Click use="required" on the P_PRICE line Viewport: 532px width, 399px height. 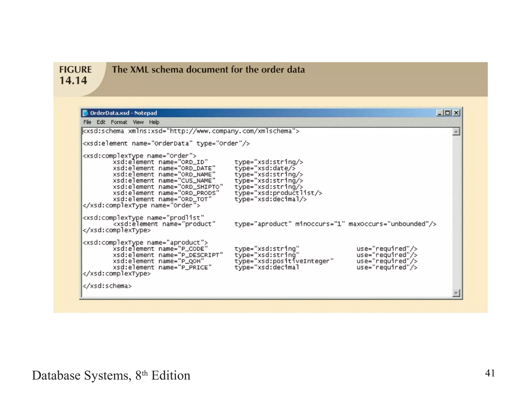(383, 267)
